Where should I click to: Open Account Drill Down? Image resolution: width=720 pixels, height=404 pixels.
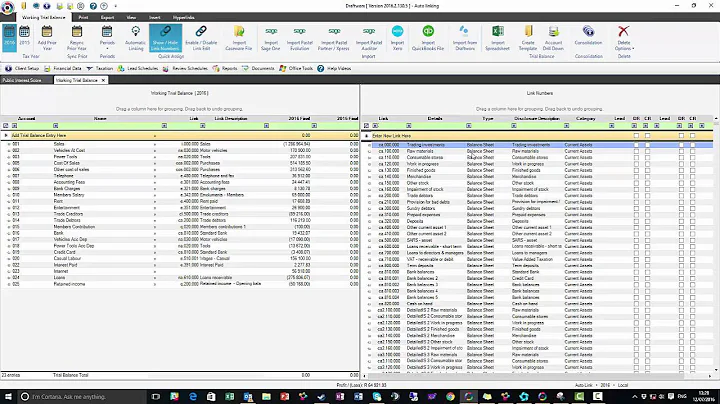click(553, 38)
